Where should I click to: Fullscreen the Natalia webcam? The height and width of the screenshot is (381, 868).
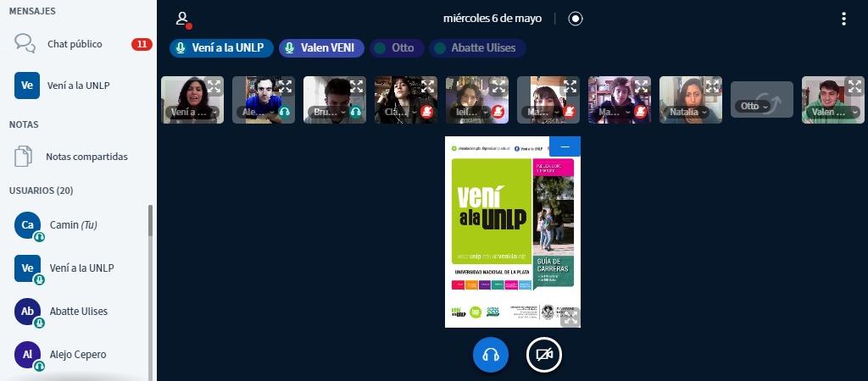coord(712,86)
